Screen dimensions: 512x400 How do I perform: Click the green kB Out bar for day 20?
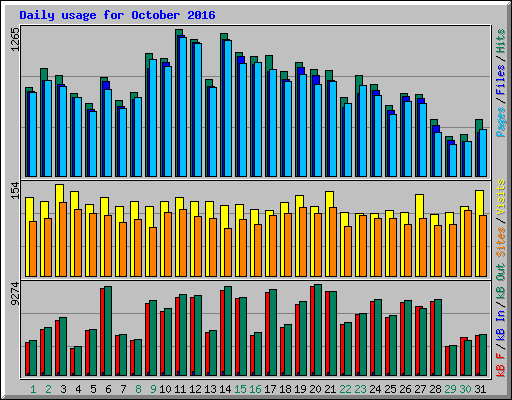click(318, 330)
